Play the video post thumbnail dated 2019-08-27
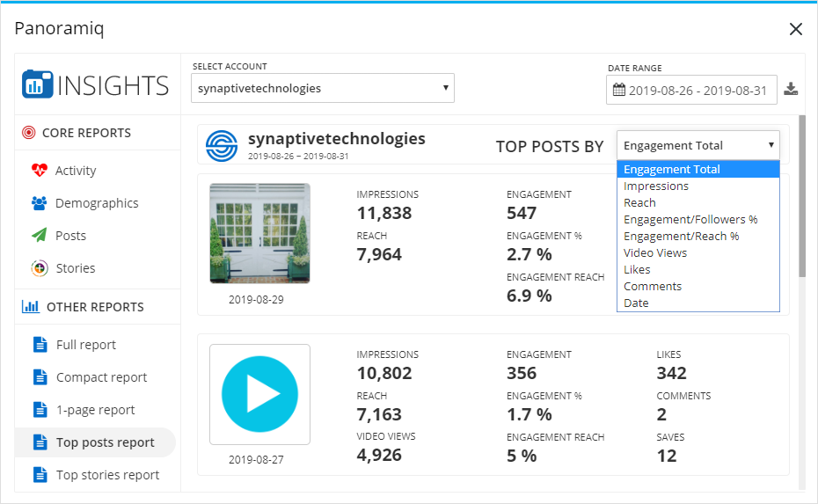 click(x=259, y=394)
